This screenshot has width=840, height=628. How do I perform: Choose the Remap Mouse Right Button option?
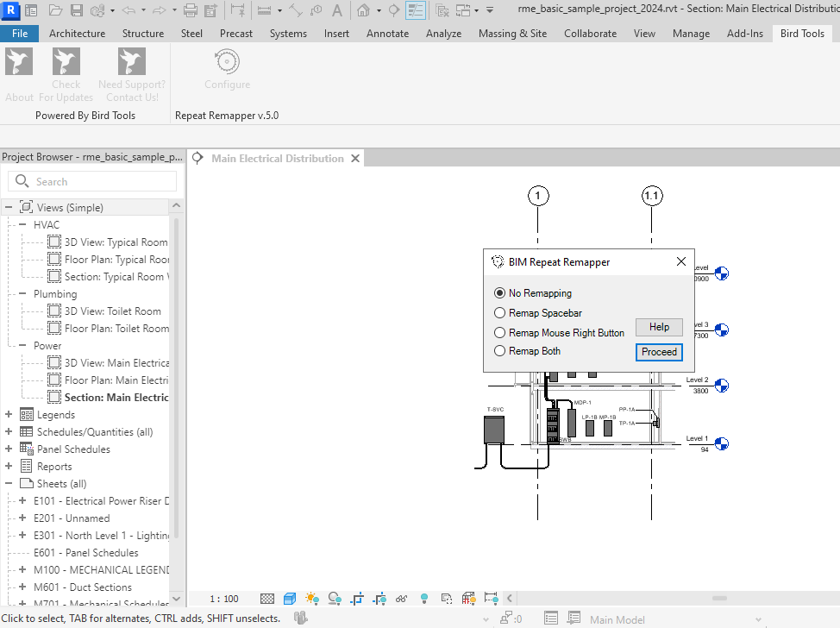(x=500, y=333)
